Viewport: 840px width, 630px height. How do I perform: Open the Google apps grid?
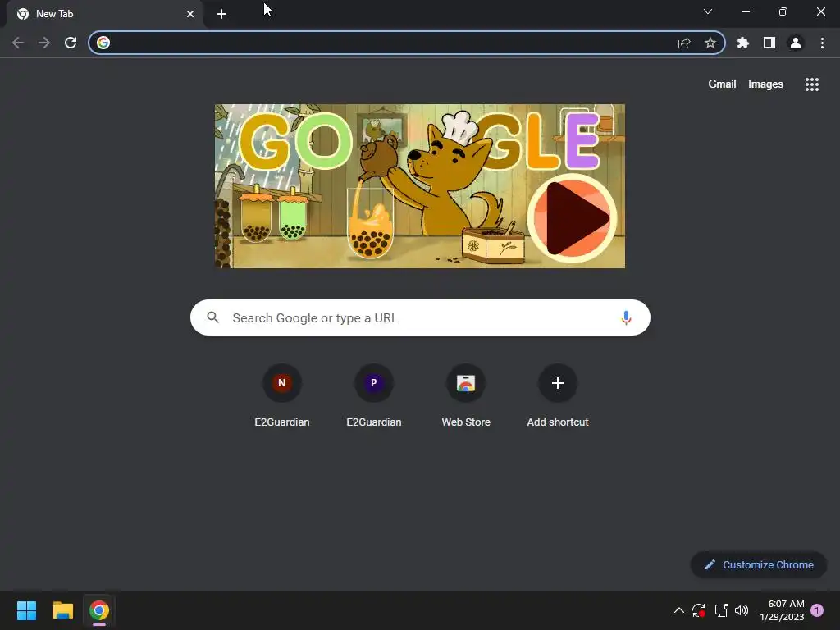pos(812,84)
